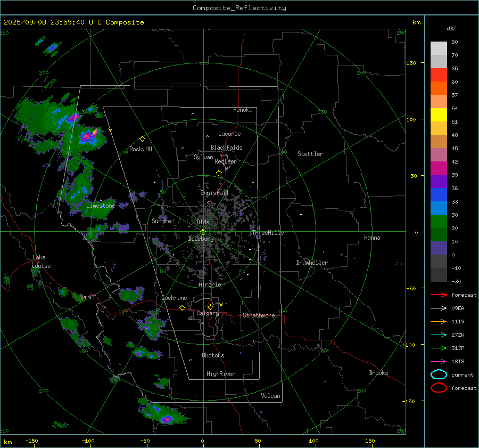Select the orange 111V arrow icon
The image size is (479, 448).
pos(439,321)
